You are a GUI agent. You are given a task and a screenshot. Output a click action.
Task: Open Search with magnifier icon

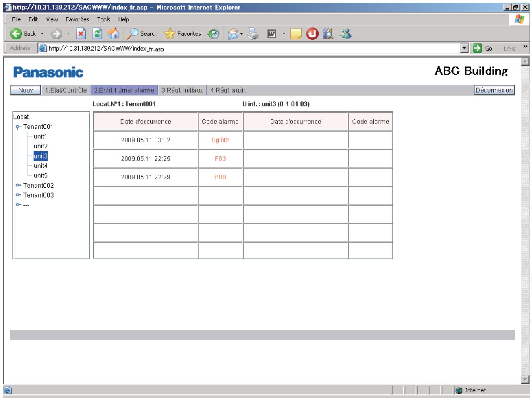click(132, 34)
